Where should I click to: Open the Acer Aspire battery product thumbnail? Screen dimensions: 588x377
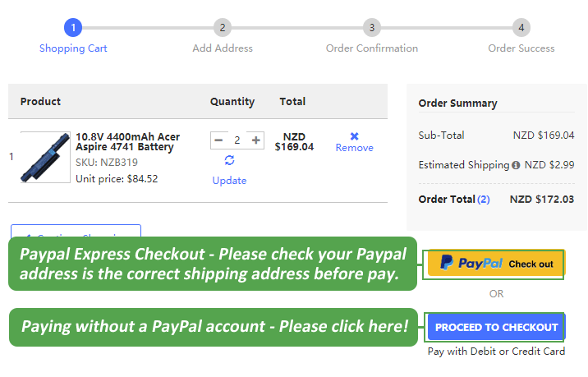tap(45, 157)
